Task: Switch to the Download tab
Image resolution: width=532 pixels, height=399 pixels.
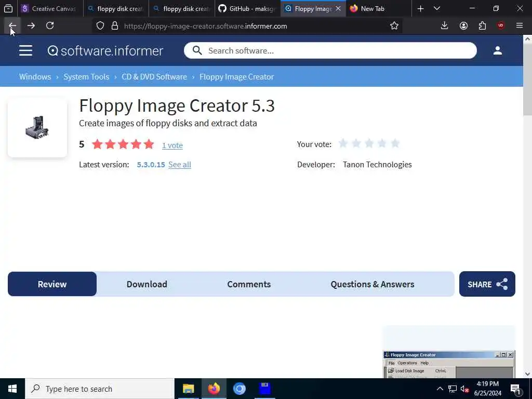Action: [147, 284]
